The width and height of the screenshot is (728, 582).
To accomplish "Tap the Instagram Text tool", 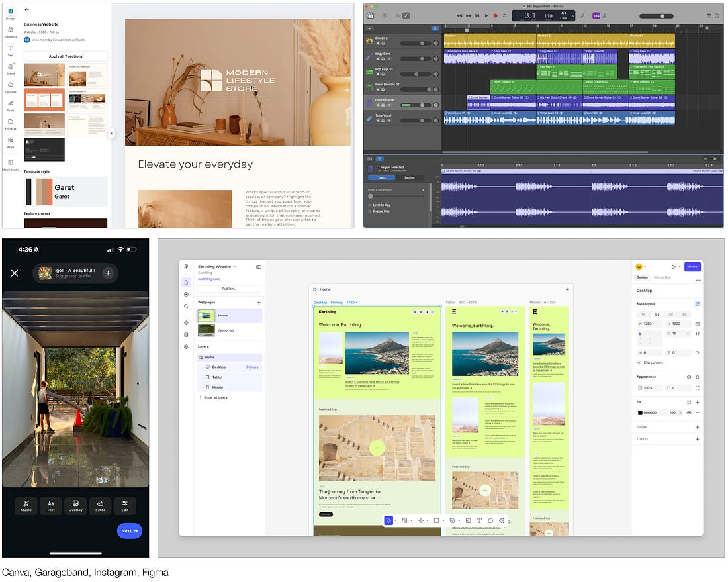I will click(x=50, y=506).
